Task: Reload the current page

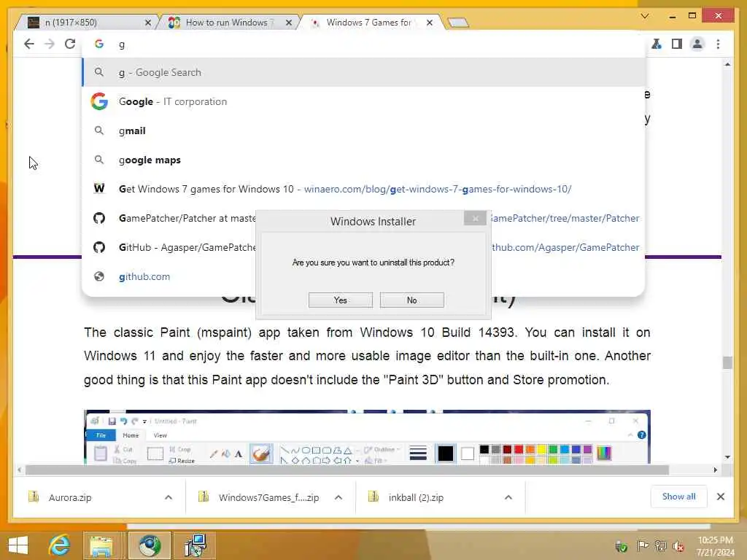Action: [70, 44]
